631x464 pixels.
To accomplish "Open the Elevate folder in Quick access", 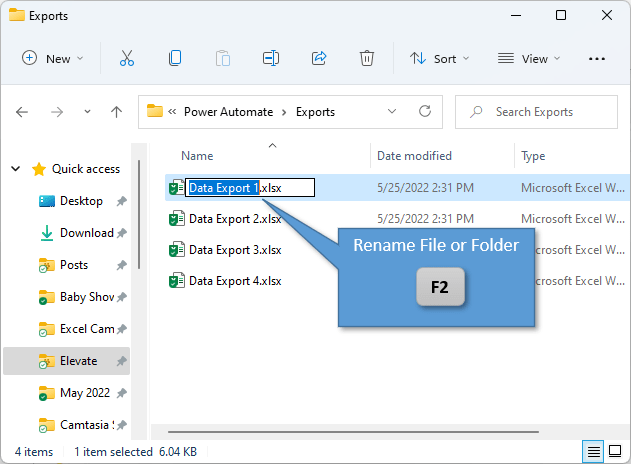I will (81, 361).
